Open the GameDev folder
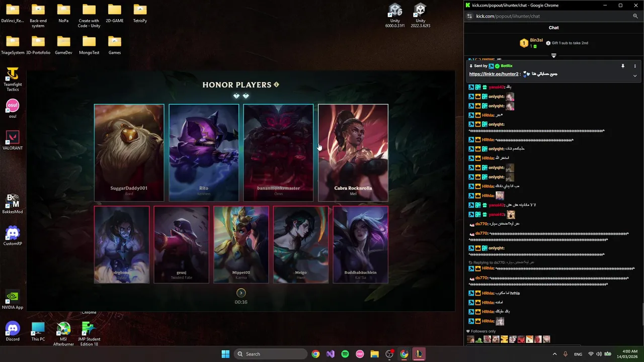 (x=63, y=45)
